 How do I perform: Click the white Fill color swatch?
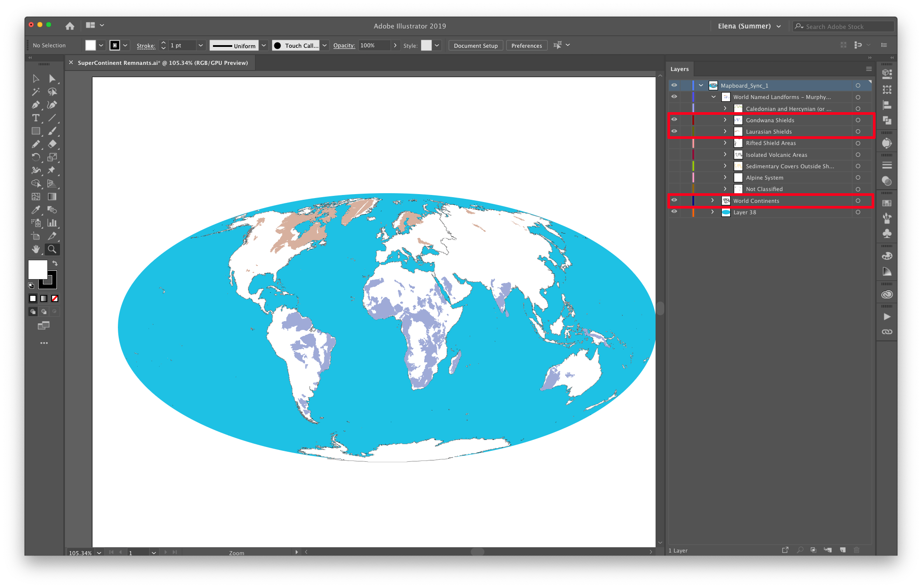[x=38, y=269]
